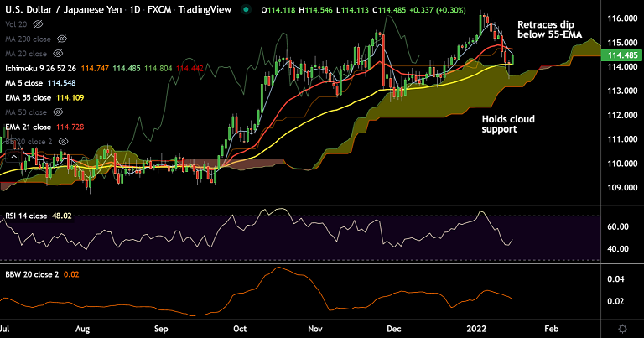Click the close price C114.485 in header
The width and height of the screenshot is (644, 338).
(x=388, y=10)
